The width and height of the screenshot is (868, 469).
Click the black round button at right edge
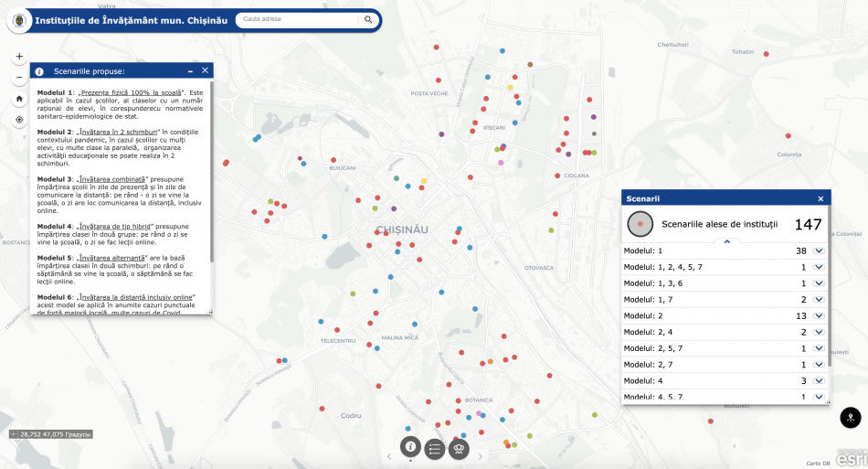[850, 418]
